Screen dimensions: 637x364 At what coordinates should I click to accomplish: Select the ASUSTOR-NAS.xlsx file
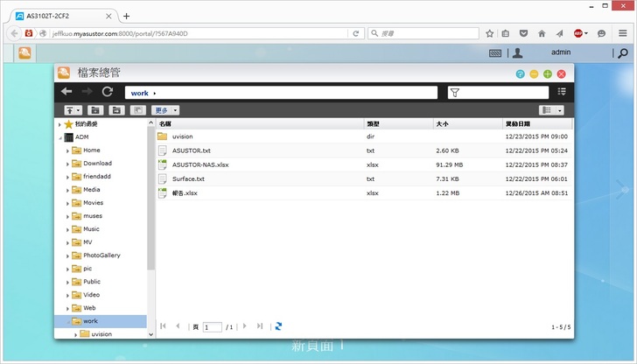(x=200, y=164)
